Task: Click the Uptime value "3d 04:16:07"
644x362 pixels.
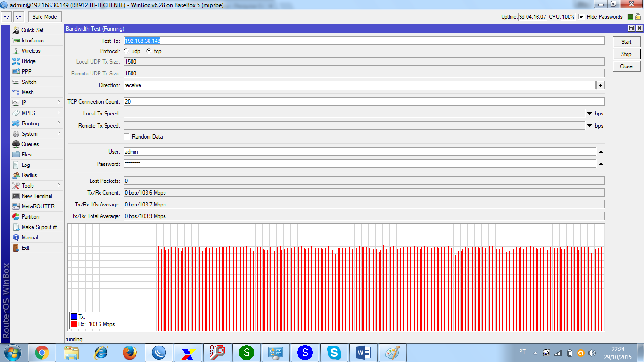Action: tap(533, 16)
